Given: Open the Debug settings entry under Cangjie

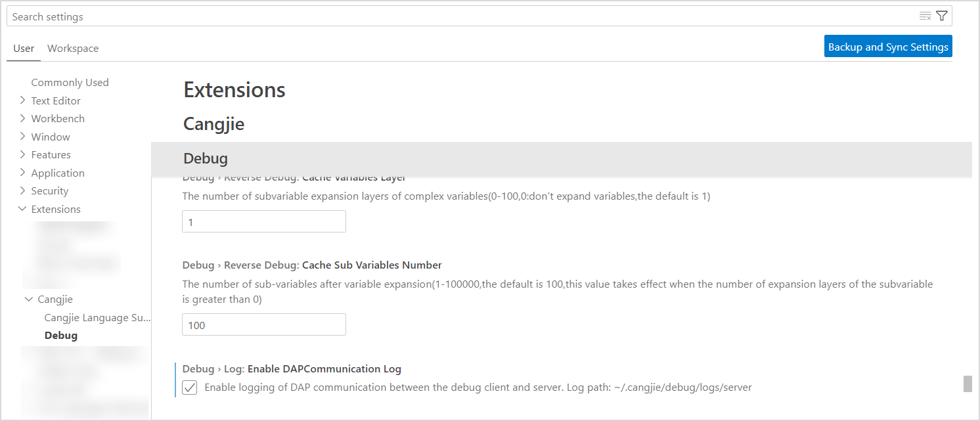Looking at the screenshot, I should click(x=61, y=335).
